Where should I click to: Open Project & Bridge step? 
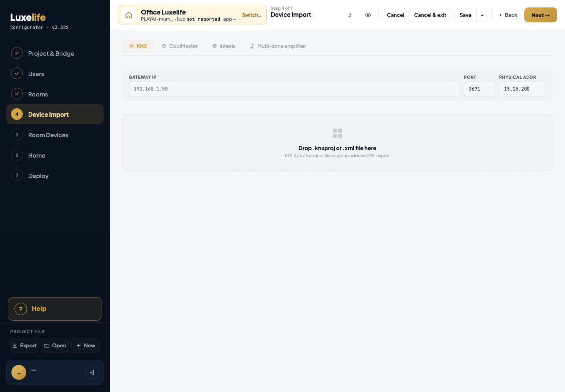tap(55, 53)
